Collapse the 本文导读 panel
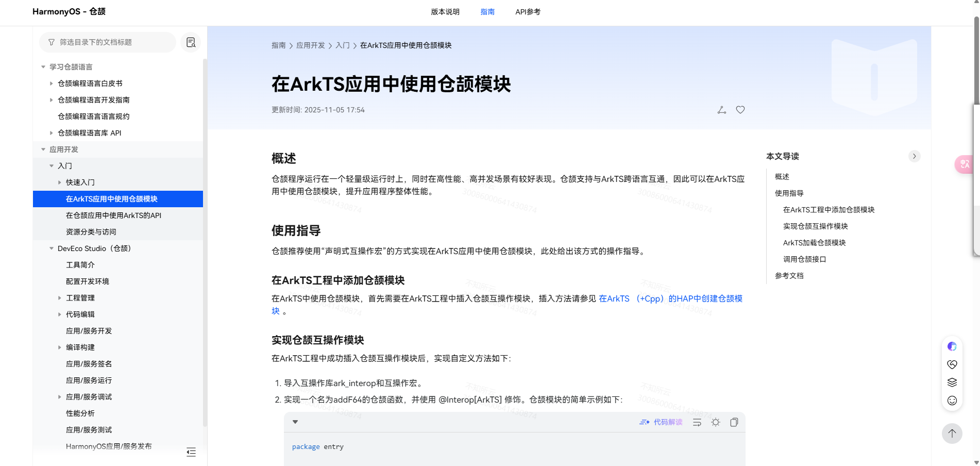This screenshot has width=980, height=466. (915, 156)
